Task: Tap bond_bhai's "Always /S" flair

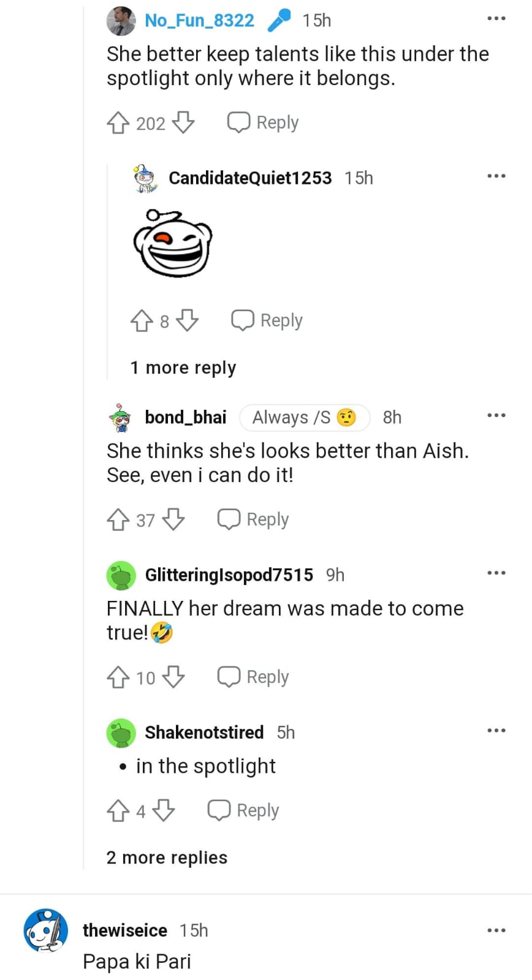Action: tap(304, 417)
